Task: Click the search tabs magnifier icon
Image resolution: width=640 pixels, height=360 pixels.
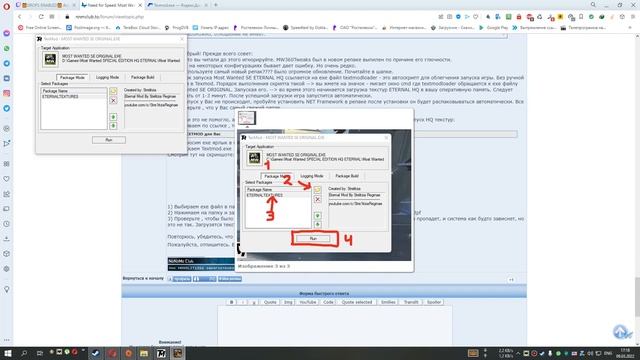Action: click(x=593, y=5)
